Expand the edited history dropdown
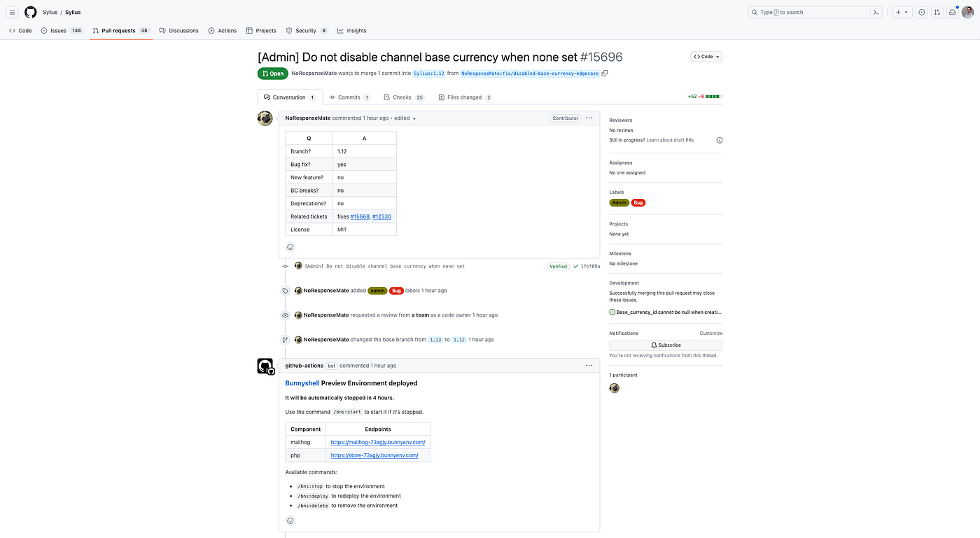 coord(405,118)
